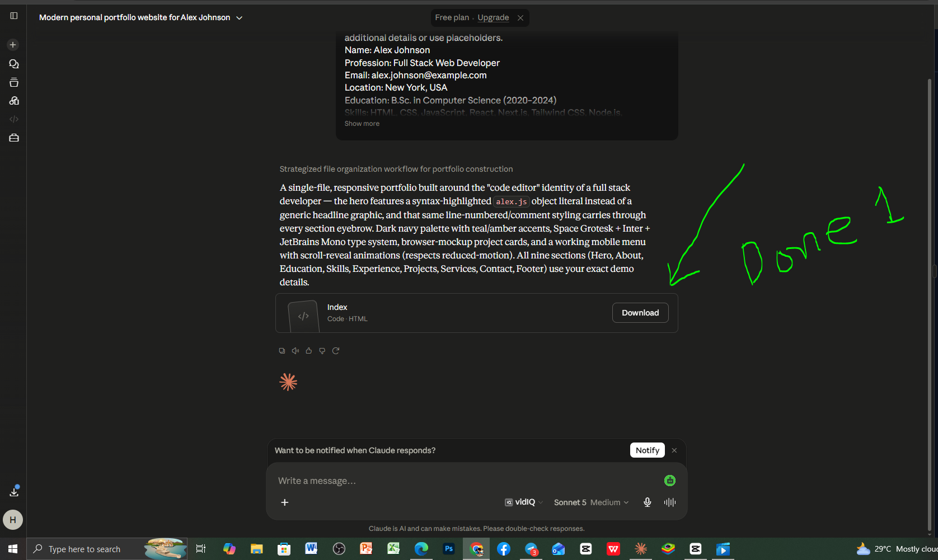Viewport: 938px width, 560px height.
Task: Expand the chat title dropdown menu
Action: point(240,18)
